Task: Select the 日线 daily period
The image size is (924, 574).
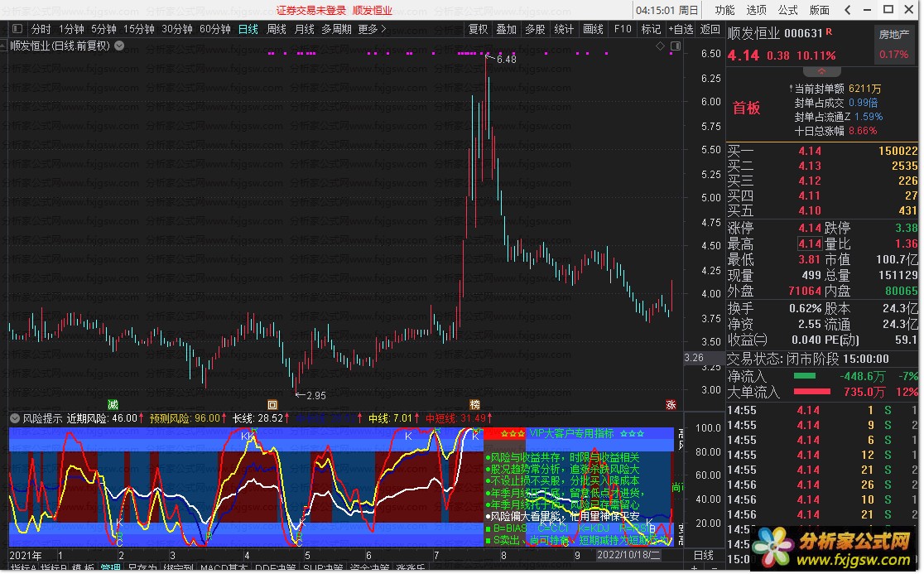Action: pyautogui.click(x=248, y=29)
